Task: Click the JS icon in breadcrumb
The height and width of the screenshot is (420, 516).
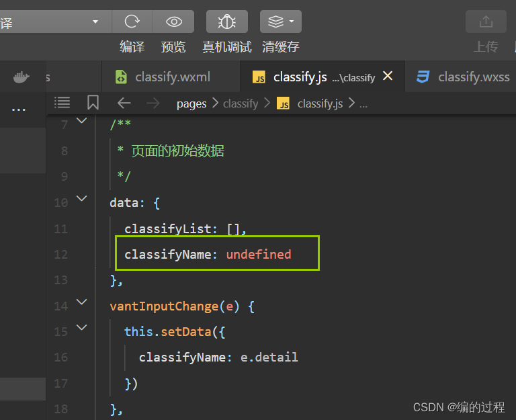Action: (284, 103)
